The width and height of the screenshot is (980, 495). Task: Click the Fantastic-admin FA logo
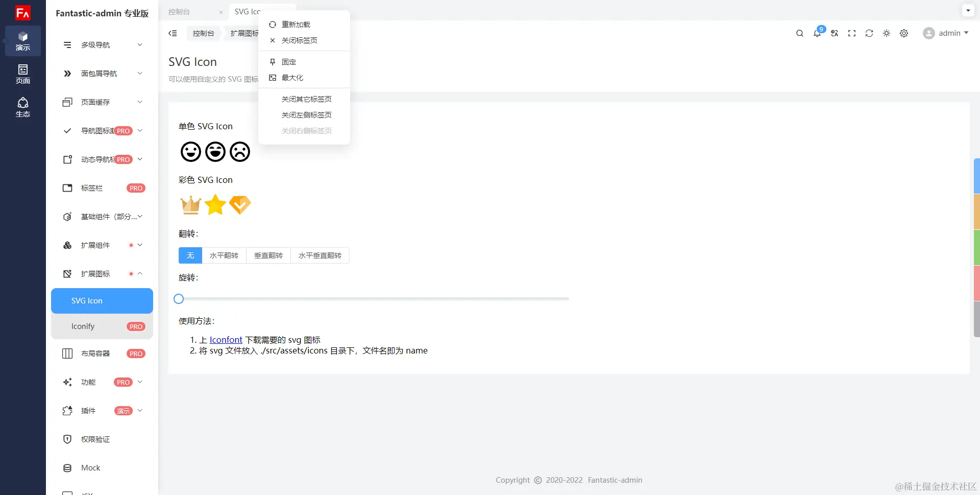[23, 13]
